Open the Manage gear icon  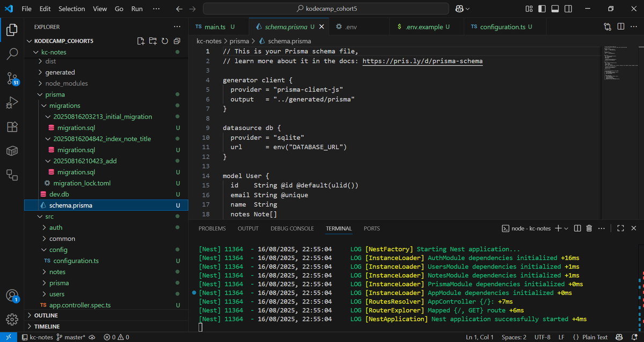click(12, 319)
